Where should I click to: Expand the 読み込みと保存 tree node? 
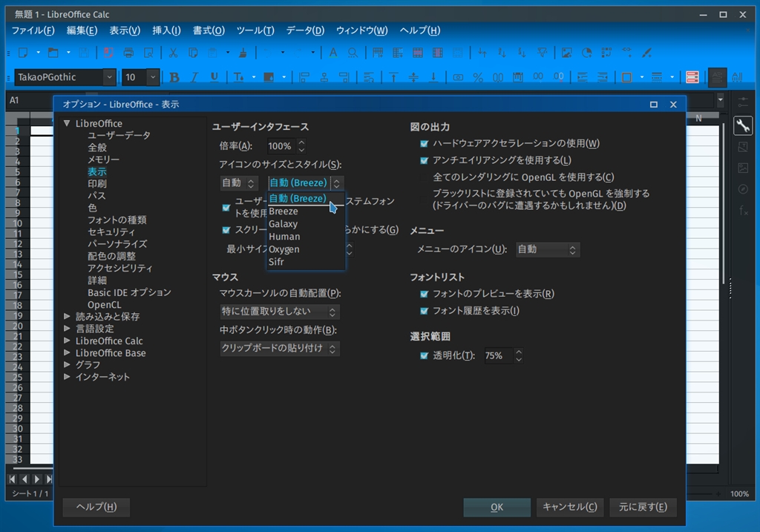pyautogui.click(x=68, y=316)
